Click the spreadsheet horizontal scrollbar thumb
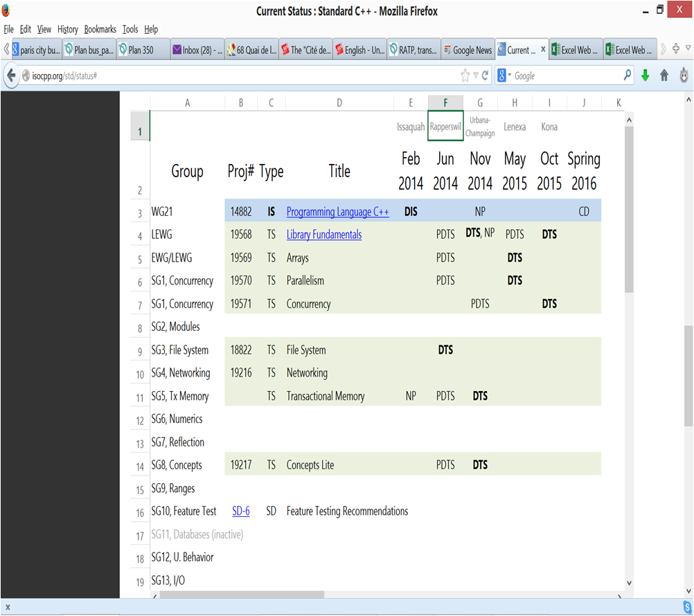This screenshot has width=694, height=616. pos(242,595)
